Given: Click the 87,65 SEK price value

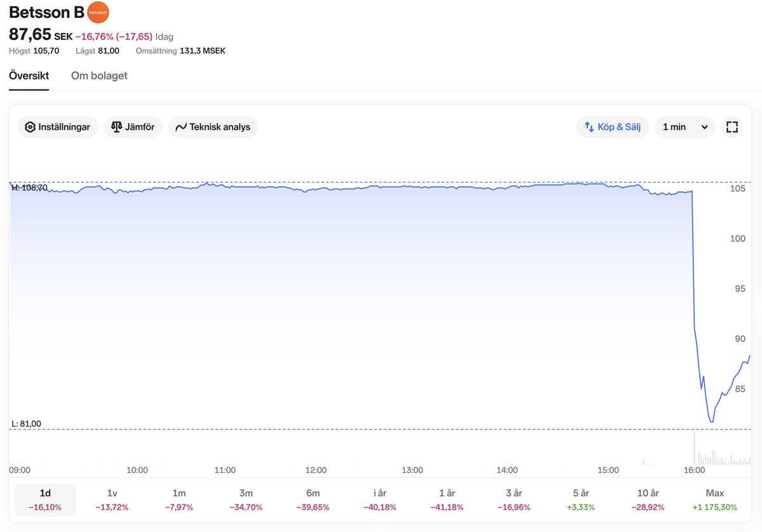Looking at the screenshot, I should tap(41, 35).
